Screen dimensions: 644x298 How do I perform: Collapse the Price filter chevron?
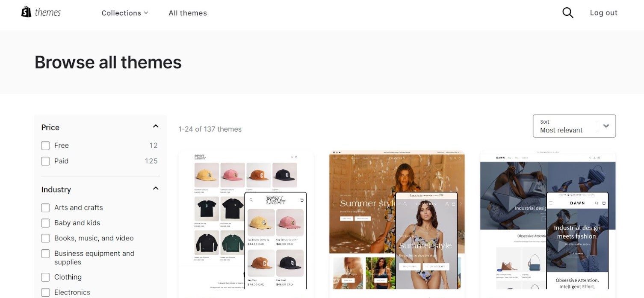tap(156, 126)
